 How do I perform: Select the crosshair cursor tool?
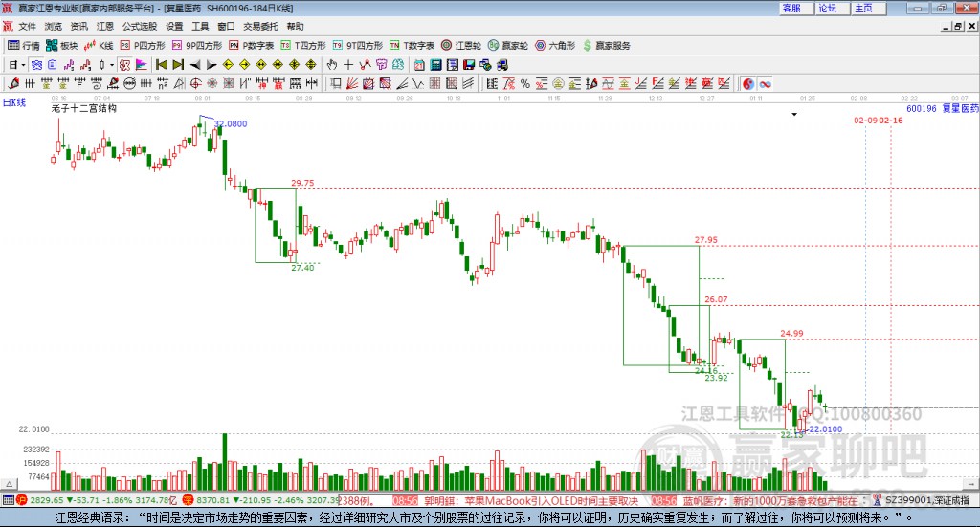348,65
